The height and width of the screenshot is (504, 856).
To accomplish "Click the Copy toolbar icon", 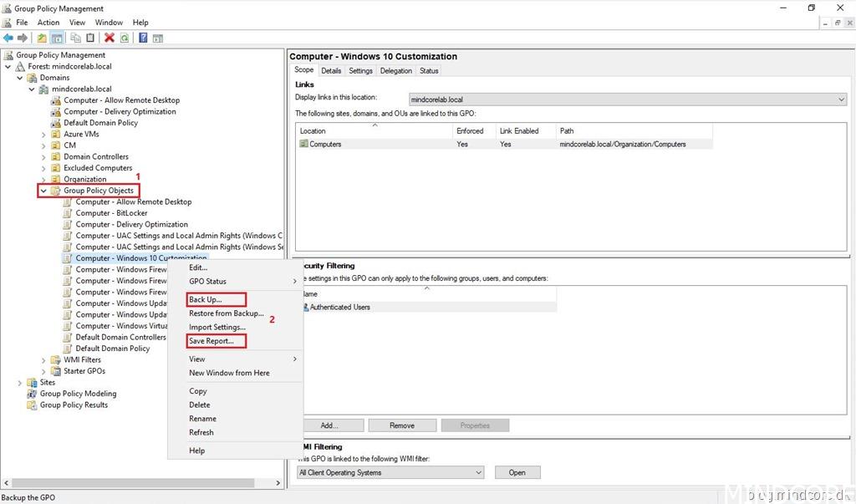I will coord(75,38).
